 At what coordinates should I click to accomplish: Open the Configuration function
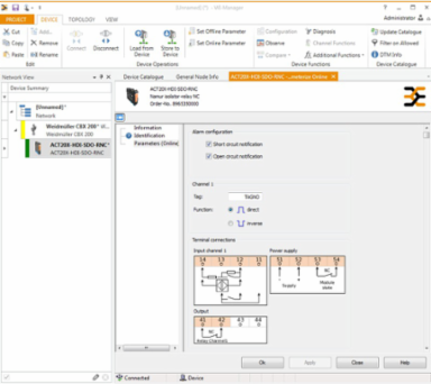click(x=277, y=32)
